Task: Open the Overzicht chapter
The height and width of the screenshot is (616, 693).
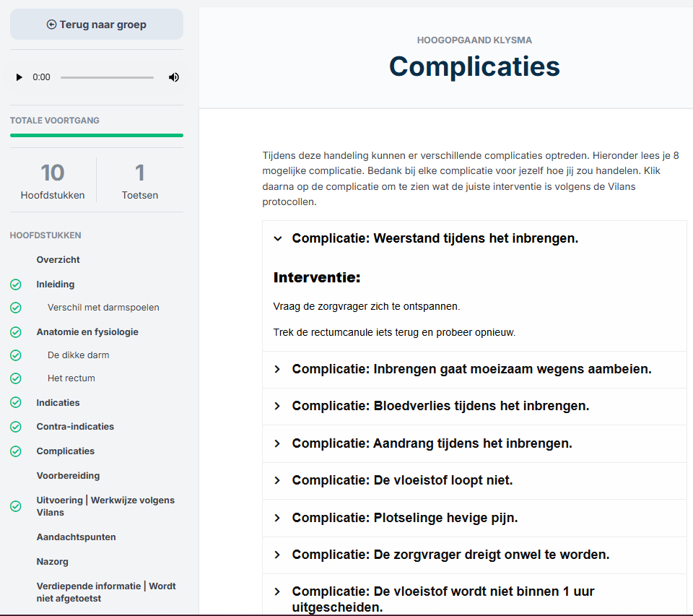Action: [x=58, y=260]
